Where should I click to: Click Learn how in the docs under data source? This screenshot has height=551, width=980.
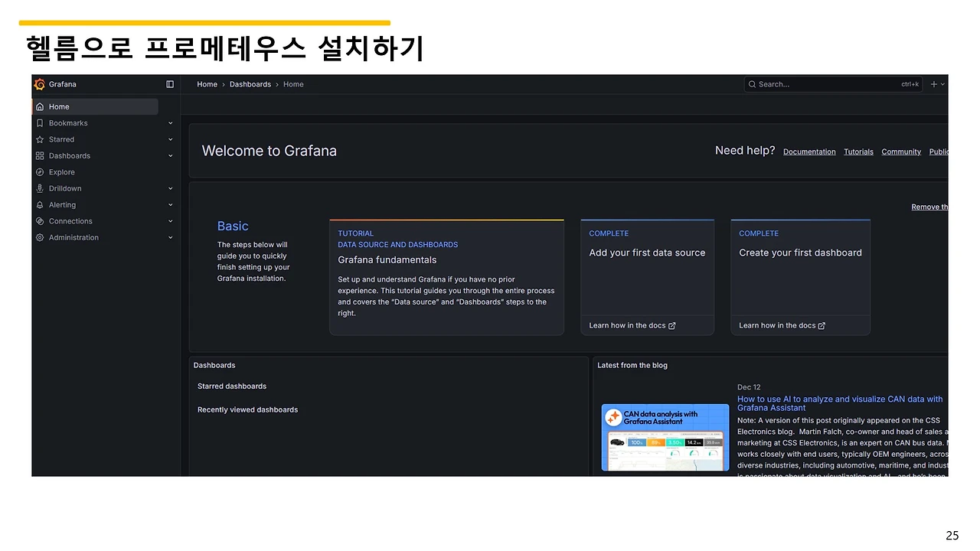pos(632,325)
